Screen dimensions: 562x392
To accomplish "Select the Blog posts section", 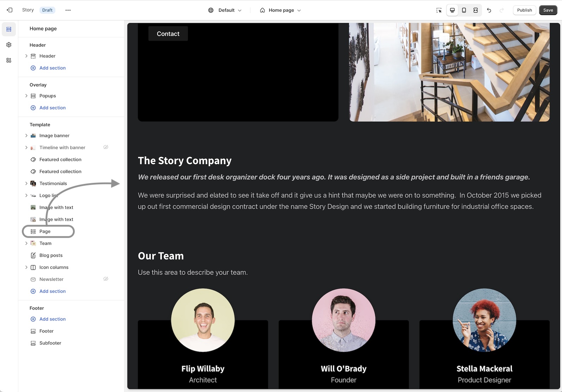I will tap(51, 255).
